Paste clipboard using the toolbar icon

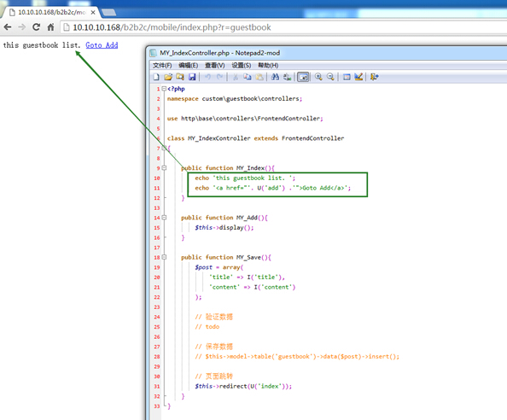(259, 77)
